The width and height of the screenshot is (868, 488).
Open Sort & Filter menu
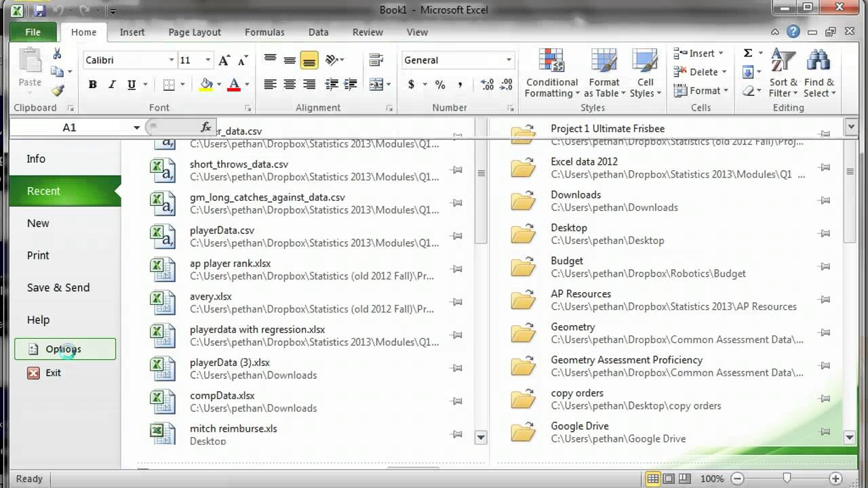click(783, 73)
